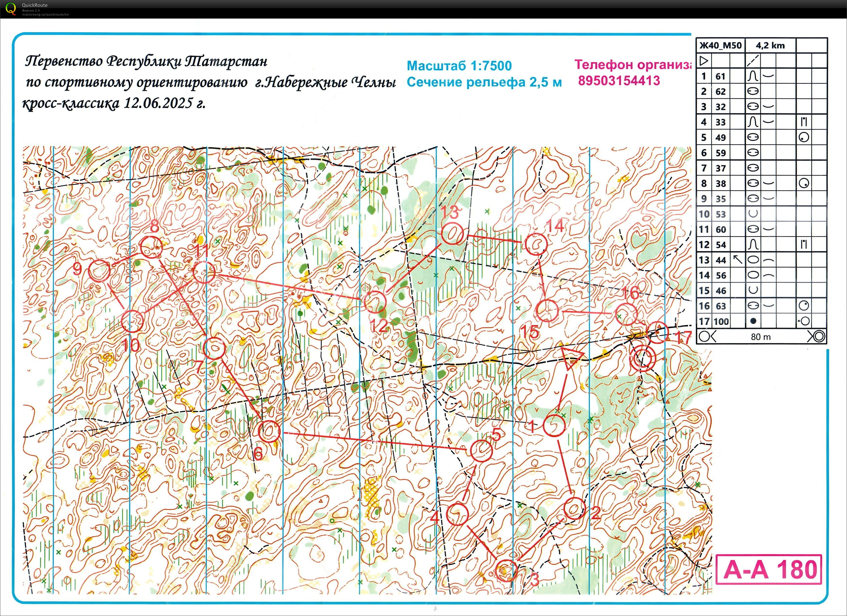Click the Первенство Республики Татарстан title line
Screen dimensions: 847x616
pos(146,61)
